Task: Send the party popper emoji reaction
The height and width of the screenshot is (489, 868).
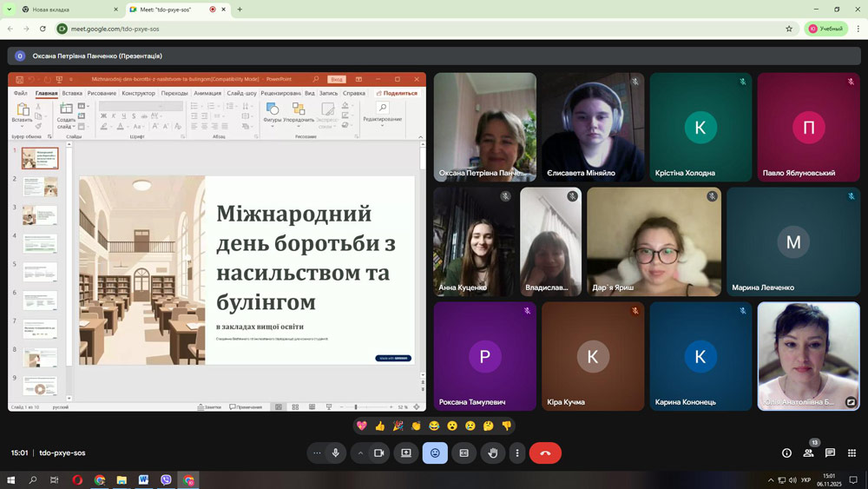Action: 398,426
